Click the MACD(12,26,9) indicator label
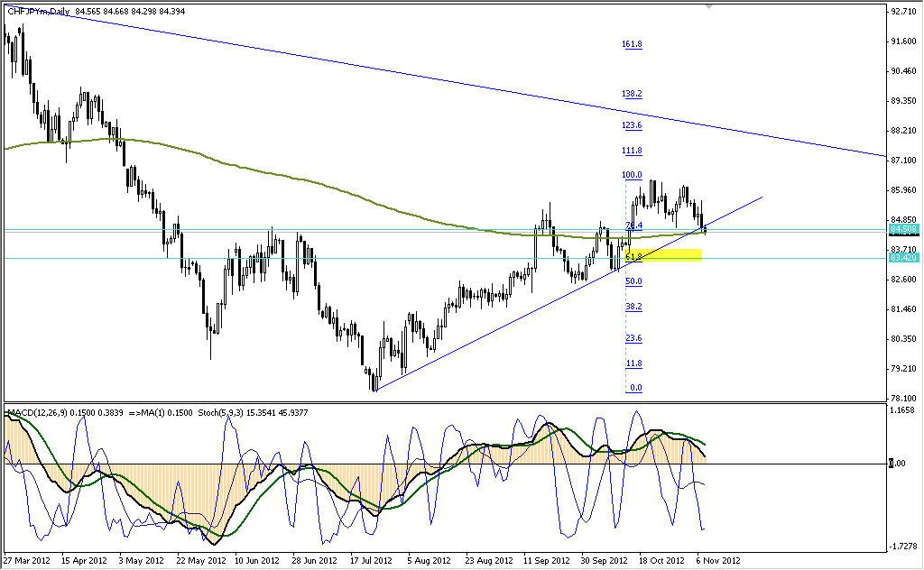The height and width of the screenshot is (570, 924). tap(36, 413)
